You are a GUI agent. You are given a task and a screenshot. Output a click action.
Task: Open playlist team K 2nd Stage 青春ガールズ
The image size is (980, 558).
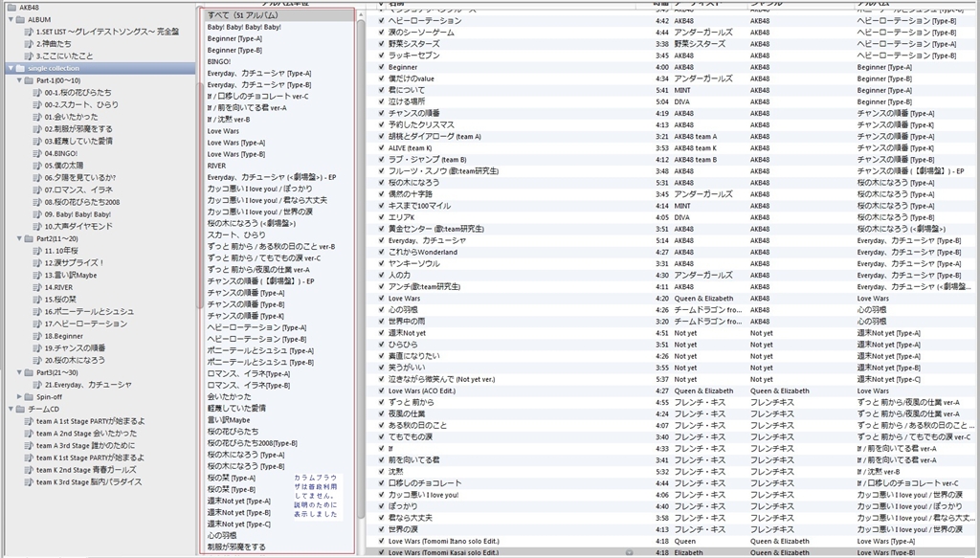click(x=85, y=470)
